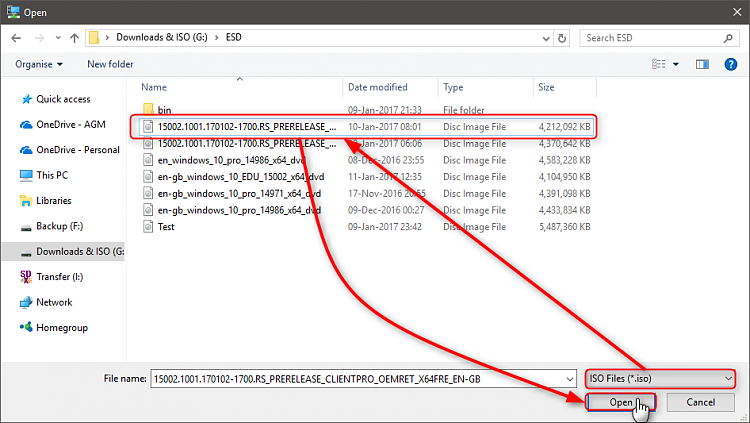Sort by Date modified column
750x423 pixels.
[377, 87]
